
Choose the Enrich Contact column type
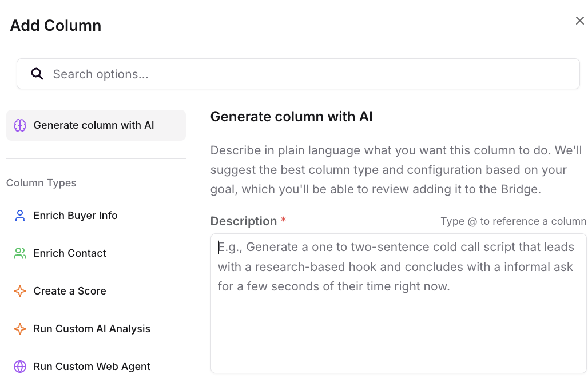coord(70,253)
